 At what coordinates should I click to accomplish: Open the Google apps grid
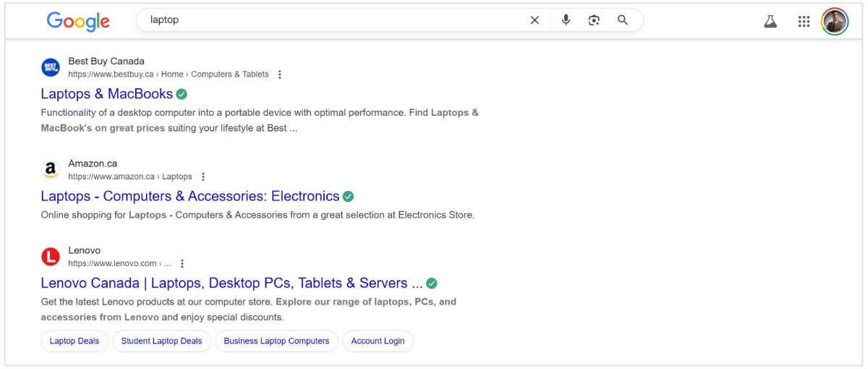pos(804,22)
